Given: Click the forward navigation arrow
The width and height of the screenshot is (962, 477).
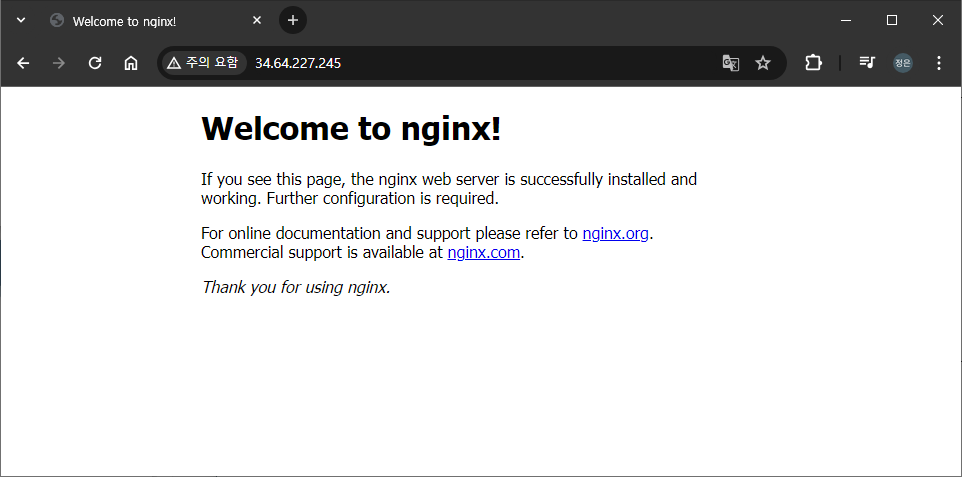Looking at the screenshot, I should pos(59,63).
